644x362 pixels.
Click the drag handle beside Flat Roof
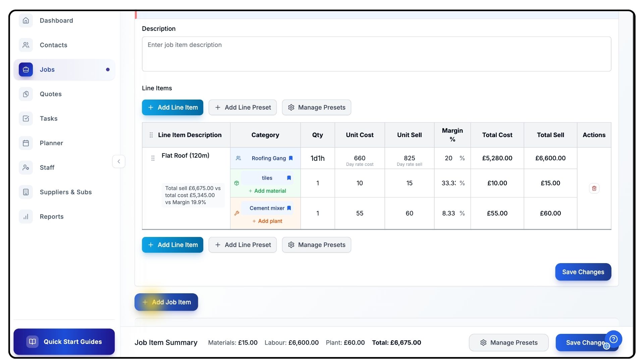click(153, 158)
